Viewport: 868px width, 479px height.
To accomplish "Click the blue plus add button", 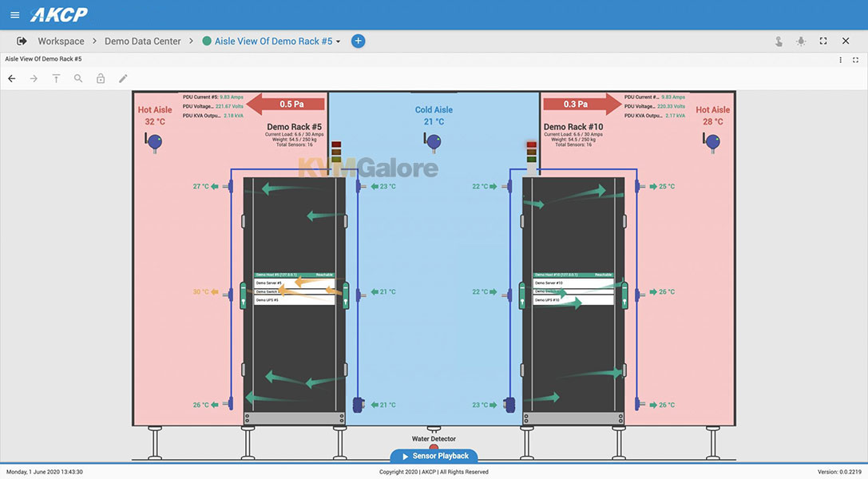I will click(x=358, y=41).
